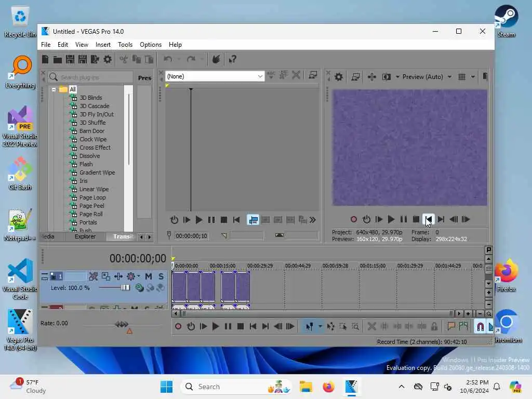The image size is (532, 399).
Task: Open the Overlays dropdown arrow
Action: point(473,77)
